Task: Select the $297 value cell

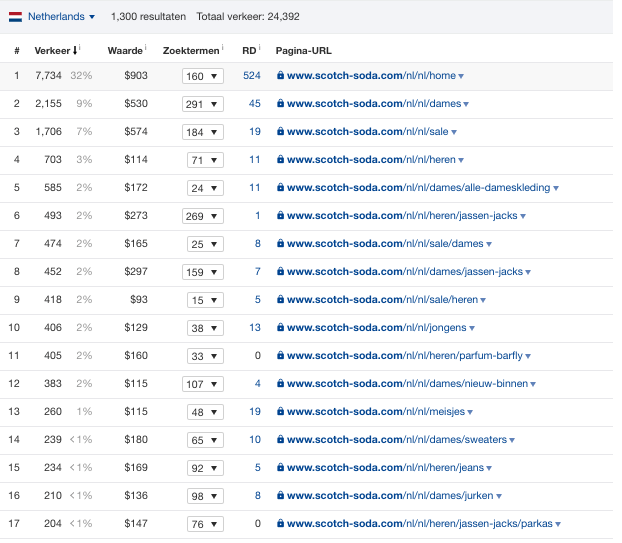Action: coord(136,271)
